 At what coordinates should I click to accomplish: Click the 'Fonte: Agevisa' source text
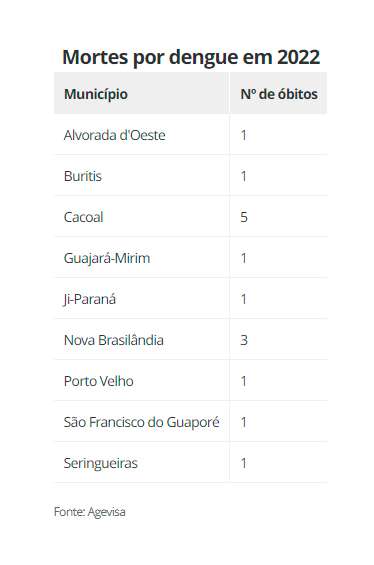(x=90, y=512)
